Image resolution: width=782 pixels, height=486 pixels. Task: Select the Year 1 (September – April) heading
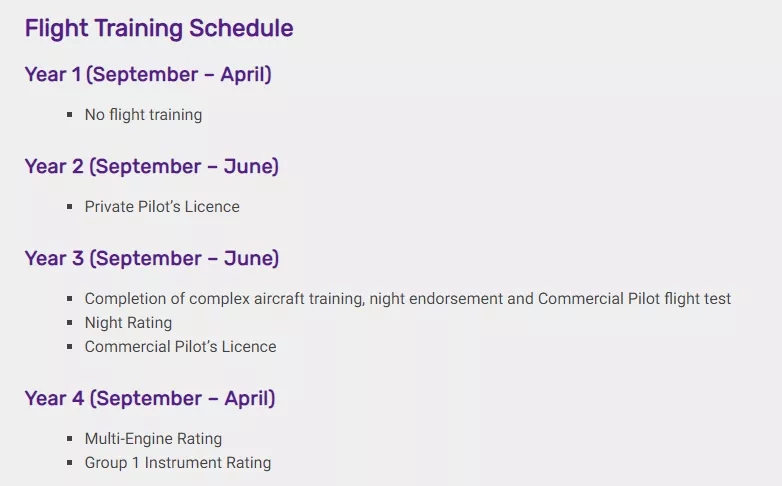[148, 75]
